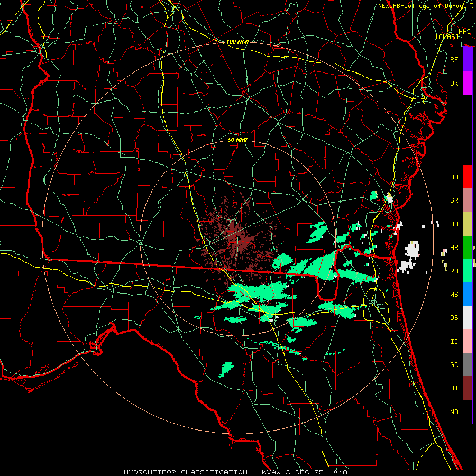Screen dimensions: 476x476
Task: Click the "RA" legend label
Action: (454, 271)
